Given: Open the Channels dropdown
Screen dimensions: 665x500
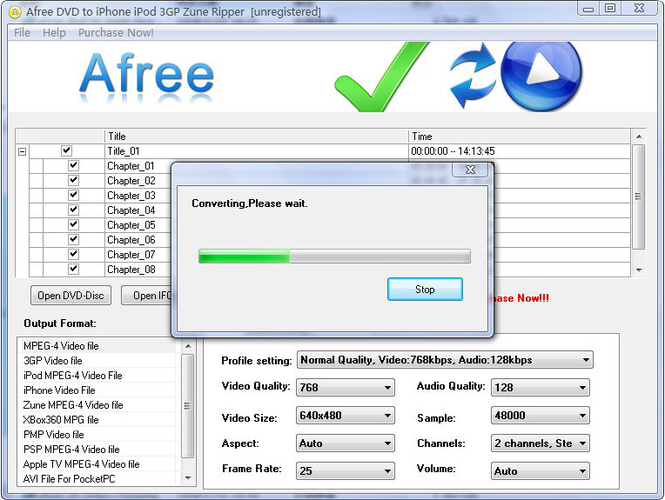Looking at the screenshot, I should 540,443.
